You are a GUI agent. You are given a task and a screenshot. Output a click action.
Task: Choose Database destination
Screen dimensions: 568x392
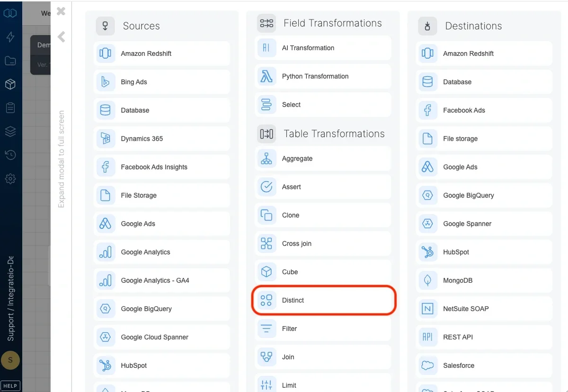[484, 82]
